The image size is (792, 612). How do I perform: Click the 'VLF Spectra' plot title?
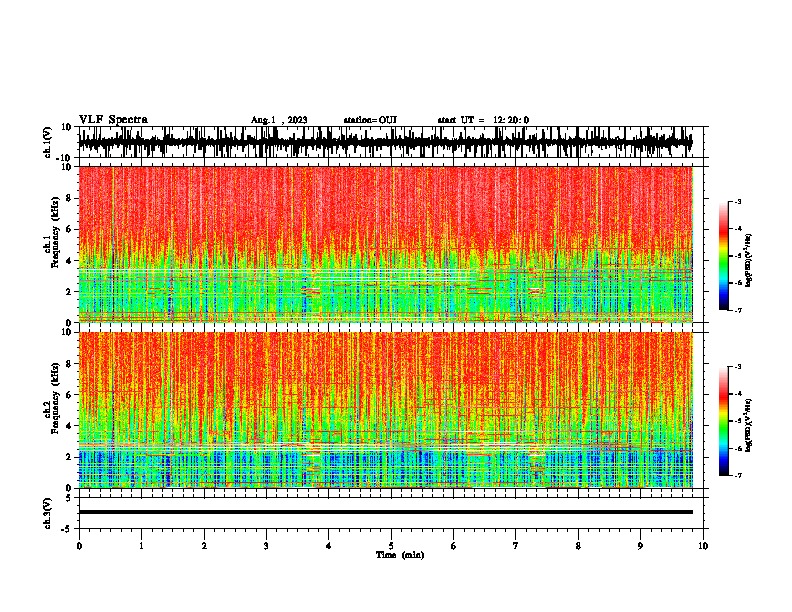pos(113,120)
